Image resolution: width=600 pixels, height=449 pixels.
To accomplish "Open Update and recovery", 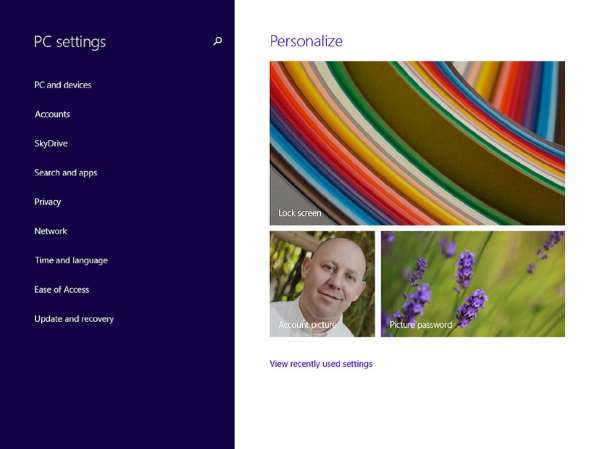I will (x=74, y=319).
